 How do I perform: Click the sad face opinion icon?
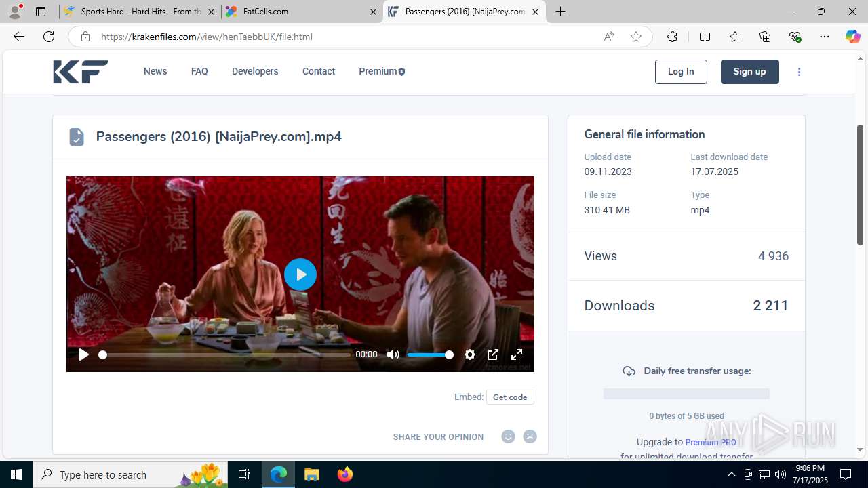click(x=530, y=436)
